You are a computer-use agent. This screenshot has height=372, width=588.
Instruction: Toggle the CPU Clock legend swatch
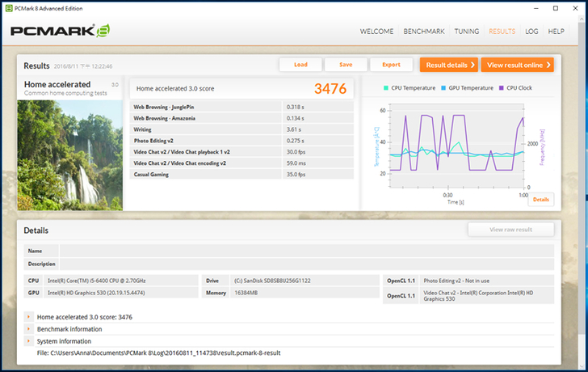[x=502, y=88]
